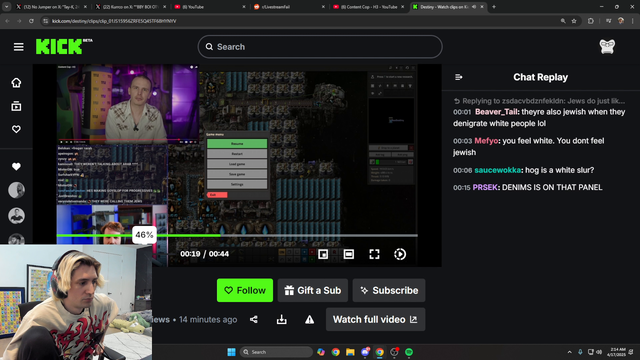Switch to the Kurrco on X tab
640x360 pixels.
click(x=130, y=7)
